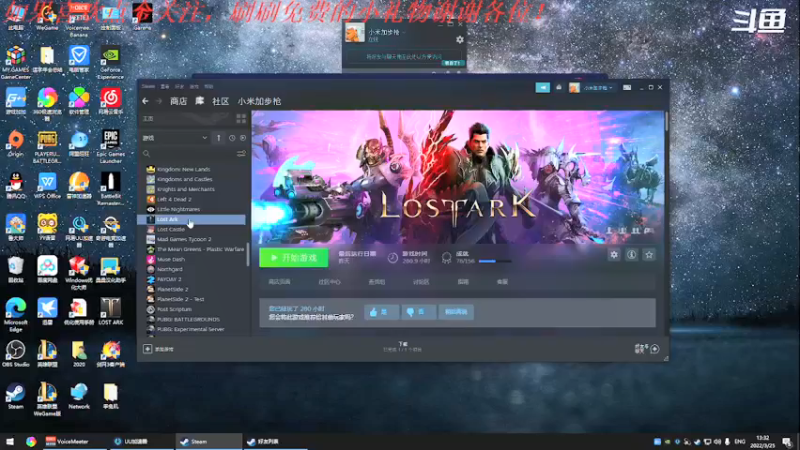Open the Microsoft Edge desktop icon

[16, 315]
